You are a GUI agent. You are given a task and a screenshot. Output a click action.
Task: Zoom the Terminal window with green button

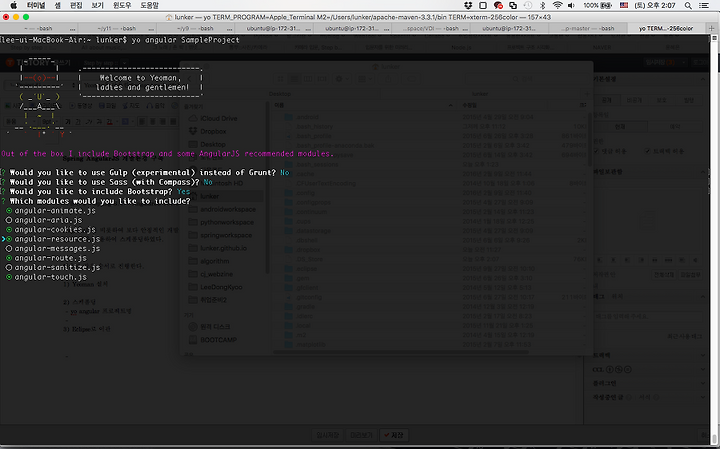pos(26,17)
